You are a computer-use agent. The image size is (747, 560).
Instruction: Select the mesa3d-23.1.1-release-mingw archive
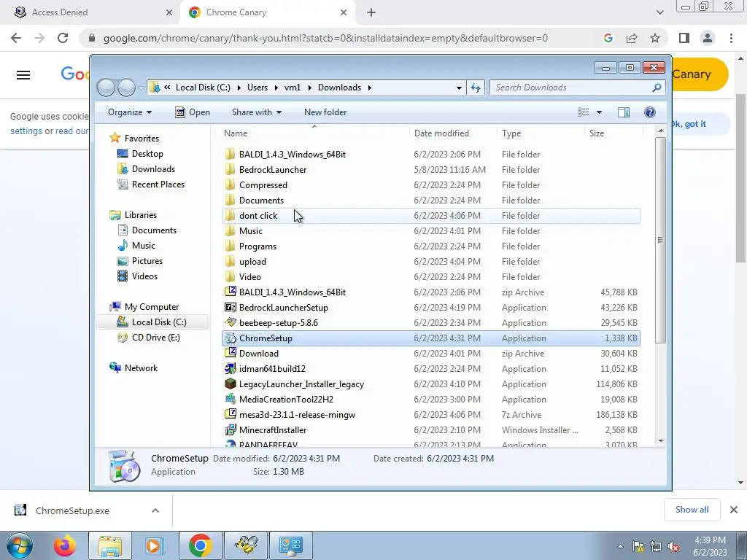coord(430,415)
